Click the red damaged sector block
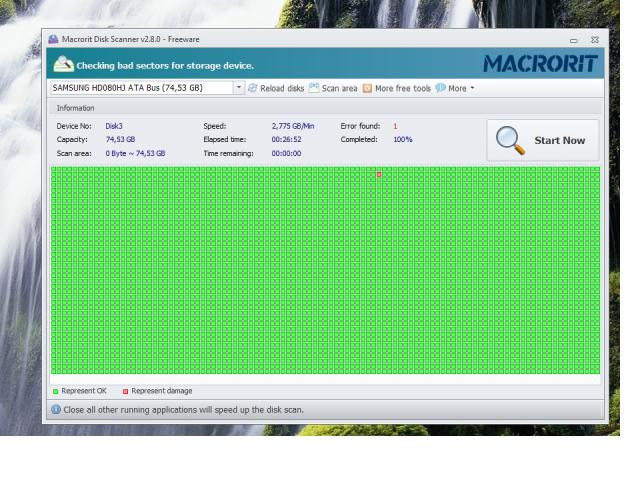The width and height of the screenshot is (640, 480). pyautogui.click(x=379, y=175)
